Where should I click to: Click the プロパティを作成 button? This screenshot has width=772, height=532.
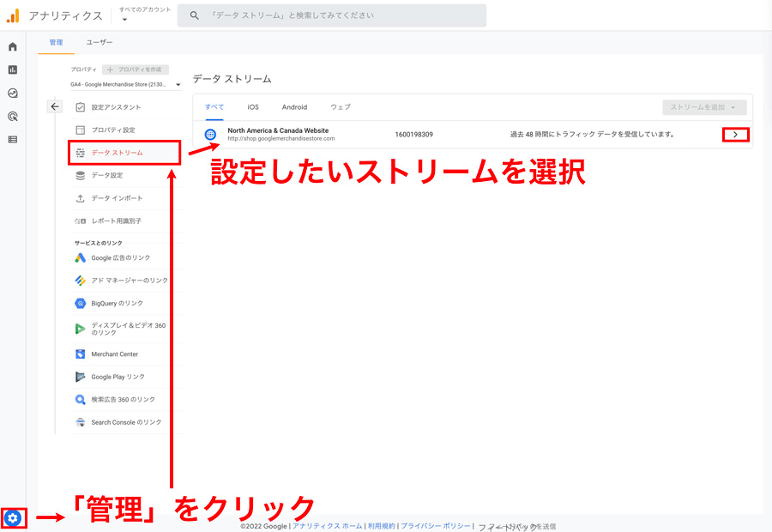pos(136,70)
